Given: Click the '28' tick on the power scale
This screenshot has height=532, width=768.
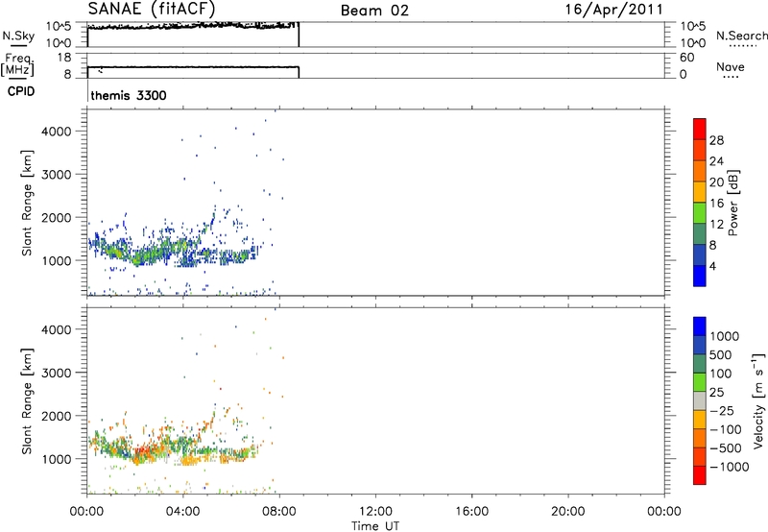Looking at the screenshot, I should pos(716,140).
